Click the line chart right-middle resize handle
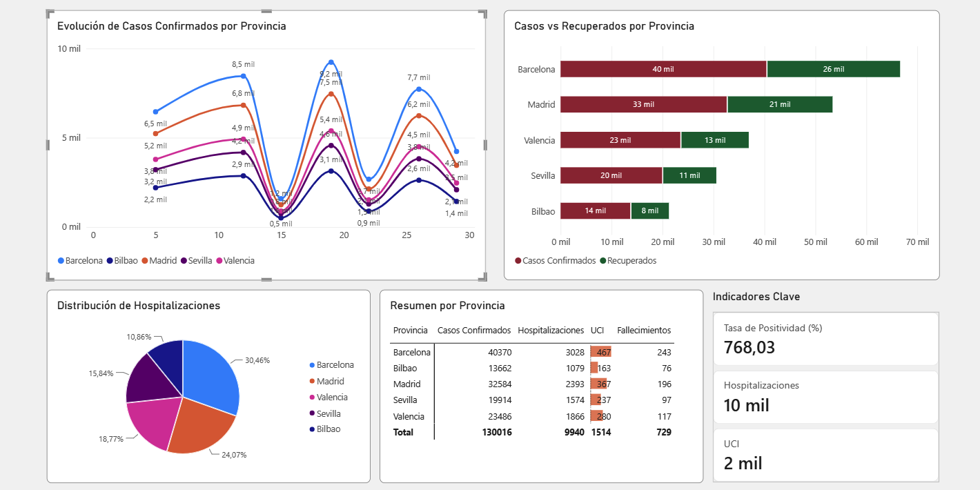This screenshot has width=980, height=490. (485, 145)
